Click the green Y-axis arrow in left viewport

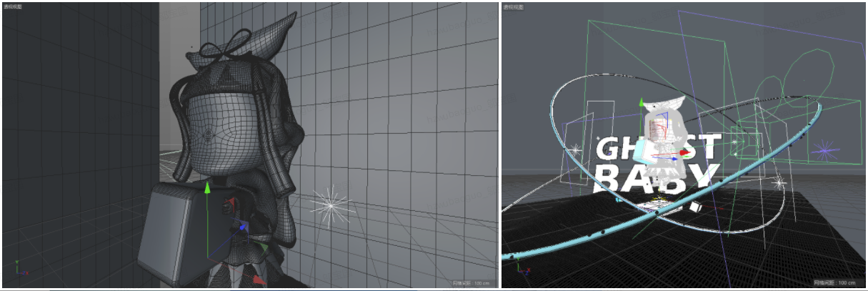tap(207, 188)
